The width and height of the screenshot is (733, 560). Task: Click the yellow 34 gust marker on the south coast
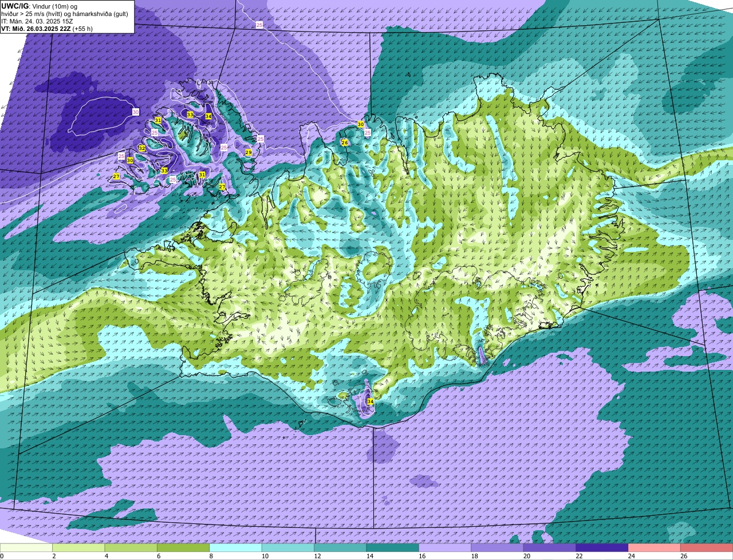coord(371,402)
